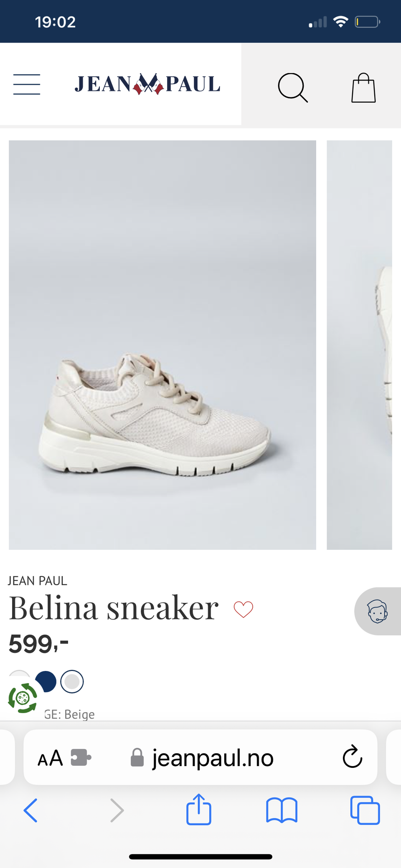The width and height of the screenshot is (401, 868).
Task: View the next product photo
Action: pyautogui.click(x=359, y=345)
